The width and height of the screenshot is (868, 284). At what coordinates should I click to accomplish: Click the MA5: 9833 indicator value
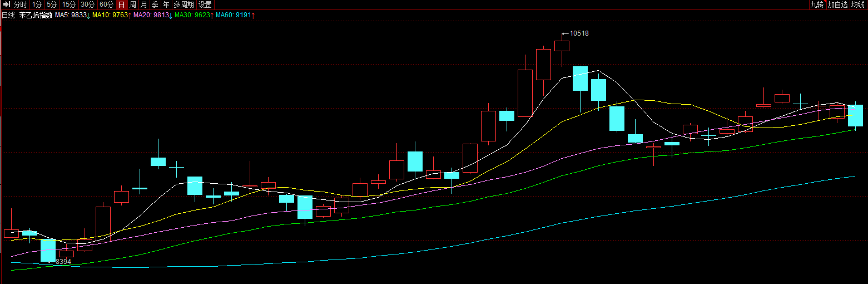pyautogui.click(x=72, y=15)
